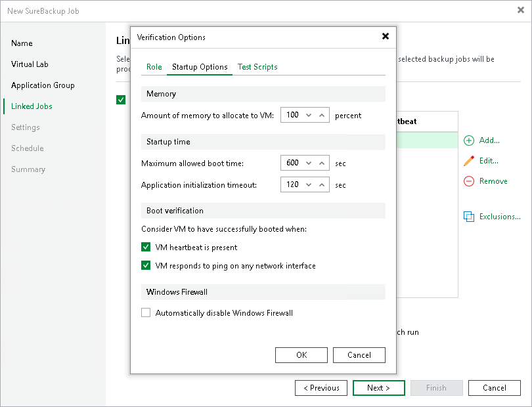
Task: Go to Virtual Lab wizard step
Action: click(30, 64)
